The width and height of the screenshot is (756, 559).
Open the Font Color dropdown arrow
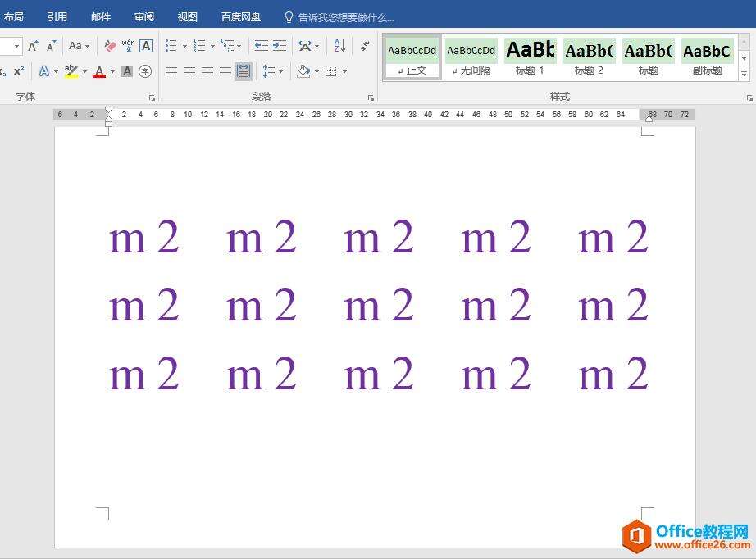click(x=112, y=72)
